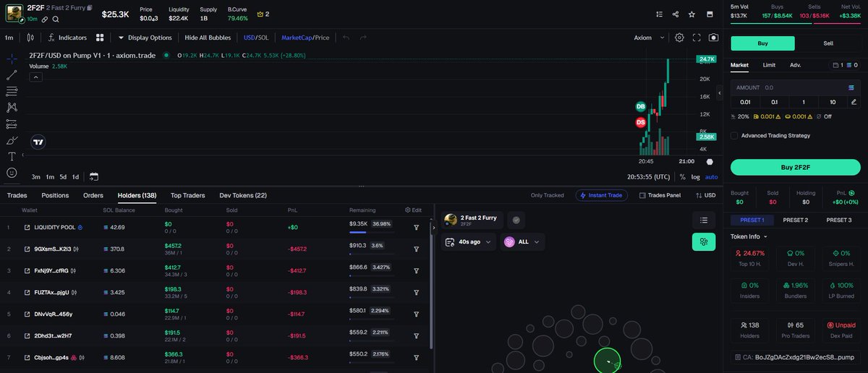This screenshot has width=868, height=373.
Task: Open the panel layout icon beside star
Action: (x=710, y=14)
